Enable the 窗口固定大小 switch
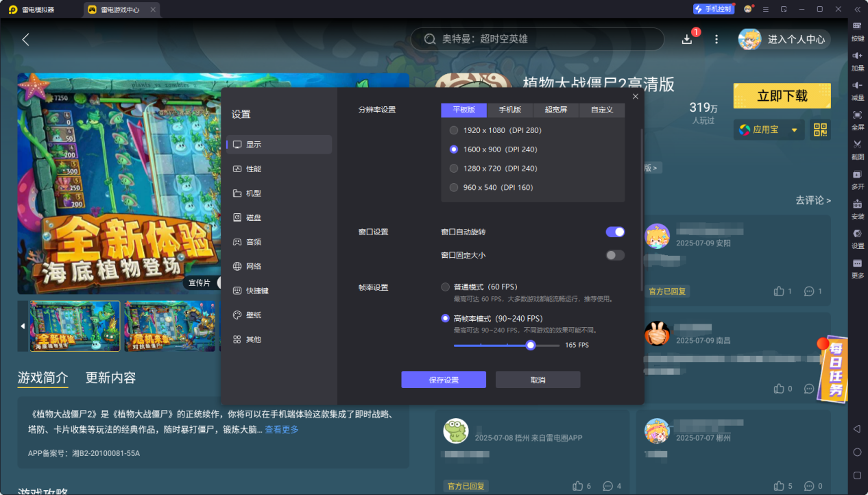Screen dimensions: 868x495 [615, 255]
